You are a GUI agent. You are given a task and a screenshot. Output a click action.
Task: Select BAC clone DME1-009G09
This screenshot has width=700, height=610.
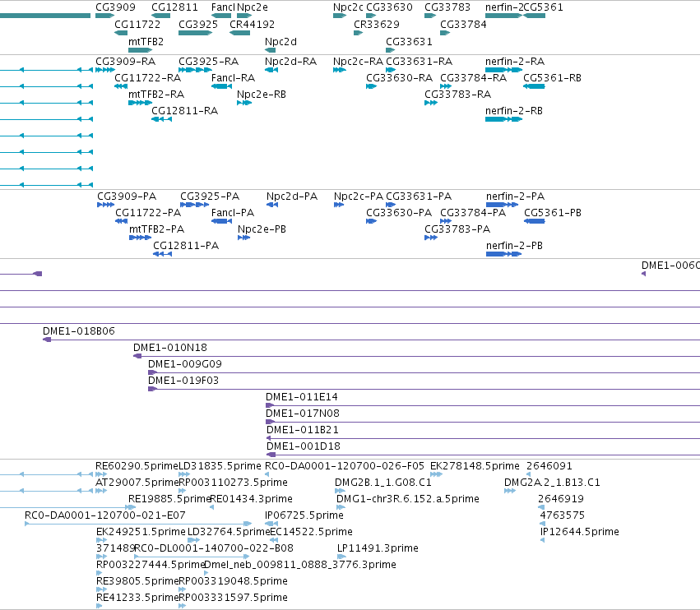point(424,373)
